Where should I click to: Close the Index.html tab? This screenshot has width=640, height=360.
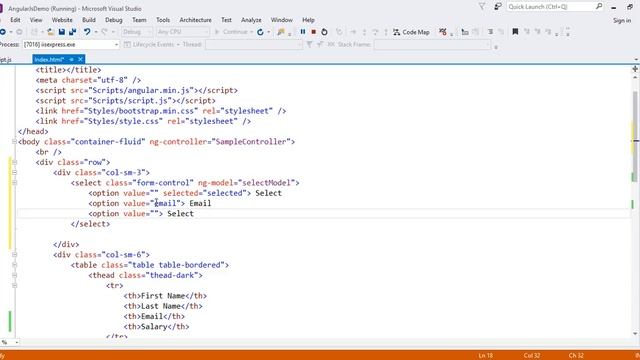coord(80,60)
